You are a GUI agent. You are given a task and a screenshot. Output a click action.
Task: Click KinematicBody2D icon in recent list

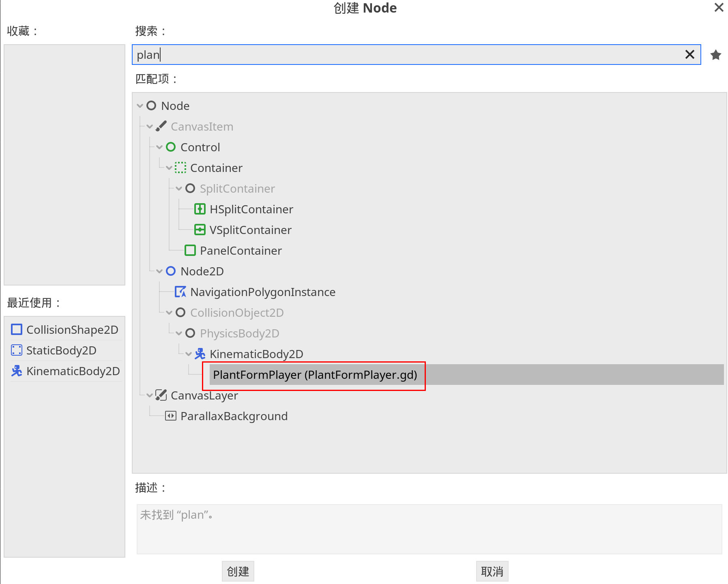[17, 371]
